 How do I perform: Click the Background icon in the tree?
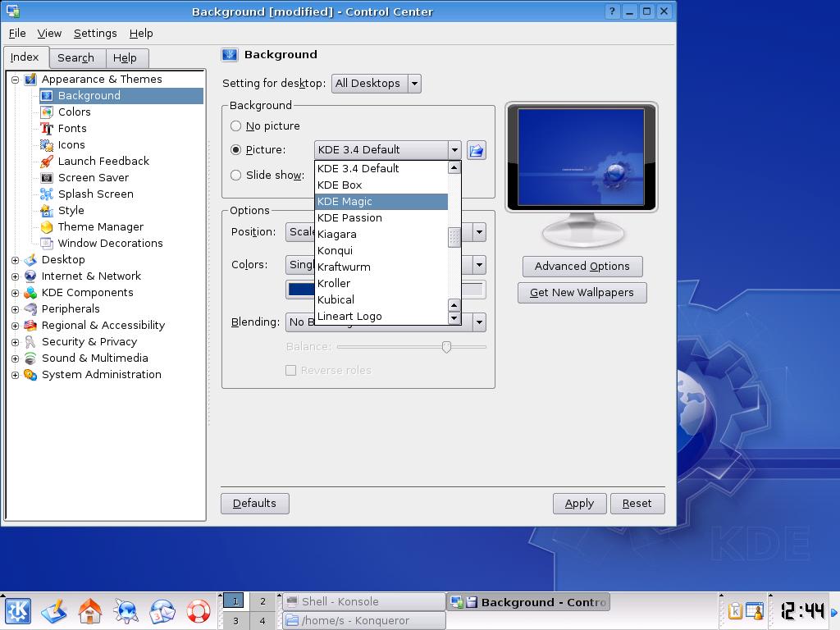[x=47, y=96]
